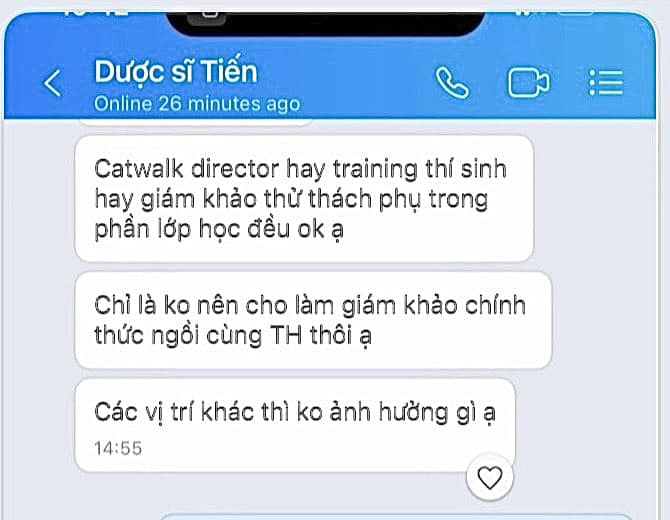Tap the 14:55 timestamp
This screenshot has height=520, width=670.
118,448
